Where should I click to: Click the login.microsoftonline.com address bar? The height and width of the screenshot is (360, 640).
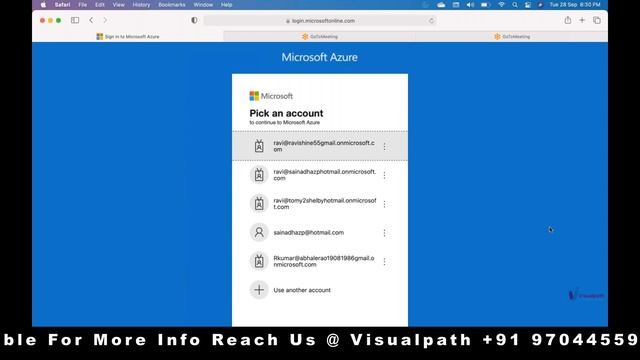pyautogui.click(x=320, y=21)
